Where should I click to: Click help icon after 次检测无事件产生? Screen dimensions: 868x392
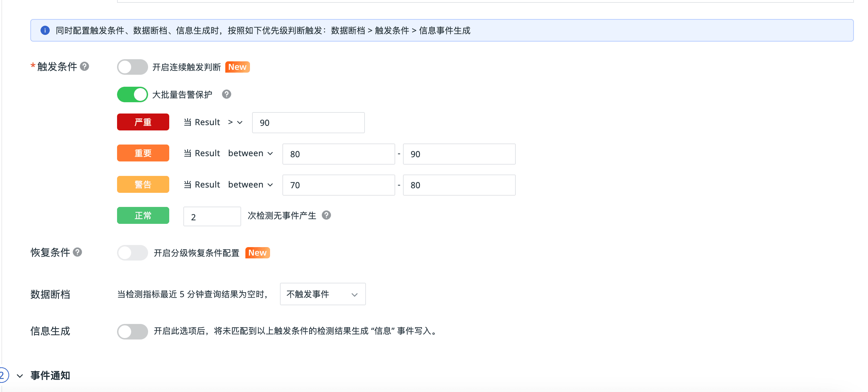tap(326, 215)
